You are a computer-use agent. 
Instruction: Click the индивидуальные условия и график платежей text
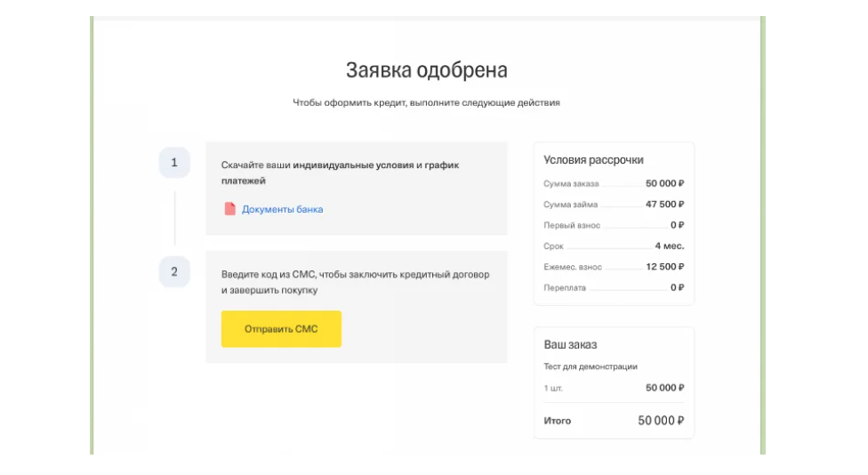click(340, 173)
